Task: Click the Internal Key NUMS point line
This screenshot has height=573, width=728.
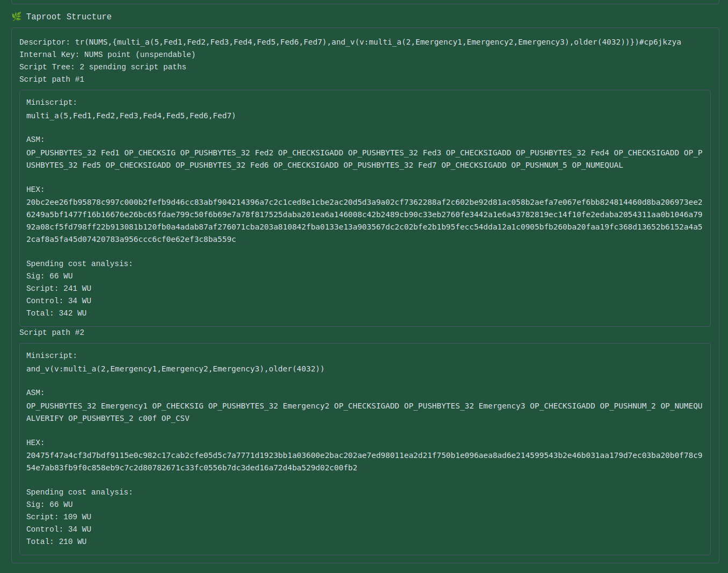Action: tap(107, 54)
